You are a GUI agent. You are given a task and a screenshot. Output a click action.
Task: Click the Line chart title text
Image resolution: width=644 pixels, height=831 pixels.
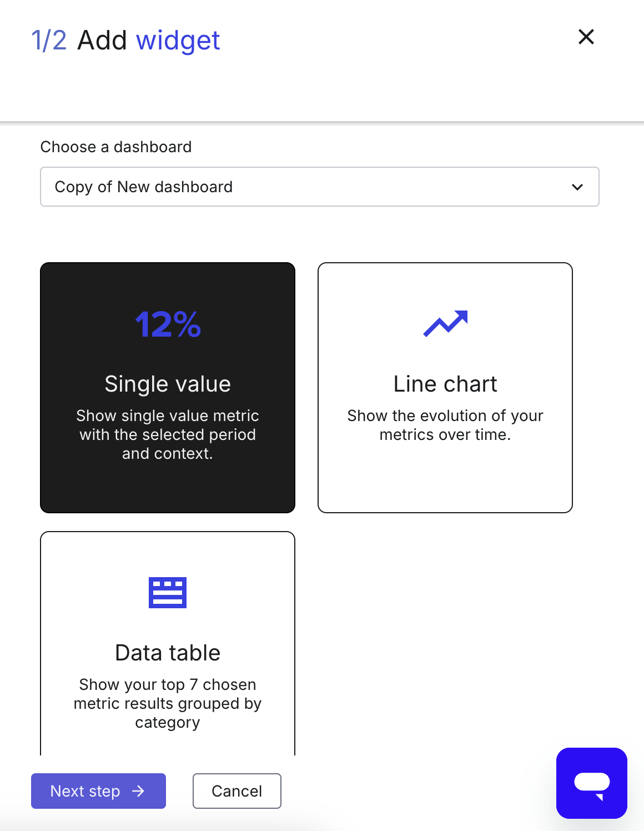445,384
